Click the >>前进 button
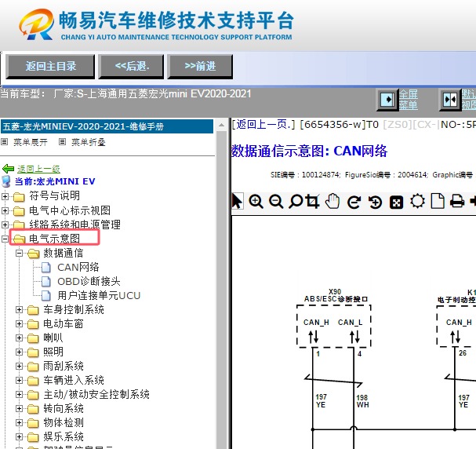This screenshot has height=449, width=476. pos(200,67)
